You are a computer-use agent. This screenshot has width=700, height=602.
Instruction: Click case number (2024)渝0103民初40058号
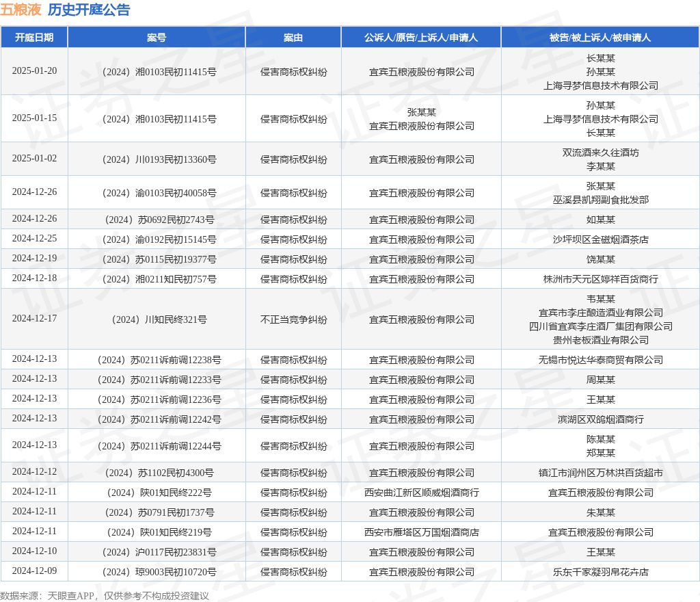coord(159,193)
